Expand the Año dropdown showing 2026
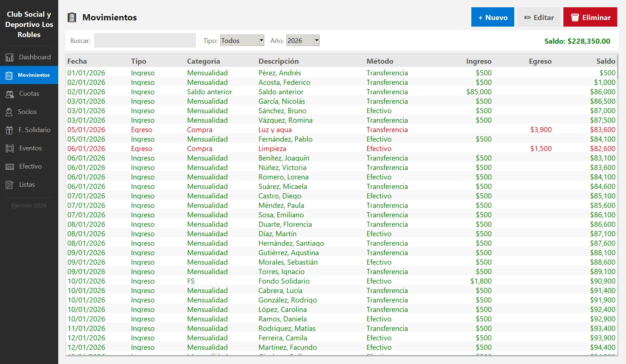This screenshot has width=626, height=364. point(303,40)
